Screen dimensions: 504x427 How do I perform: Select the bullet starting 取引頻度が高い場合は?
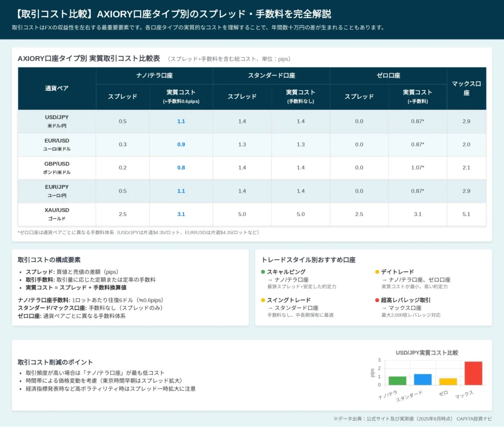click(x=95, y=373)
